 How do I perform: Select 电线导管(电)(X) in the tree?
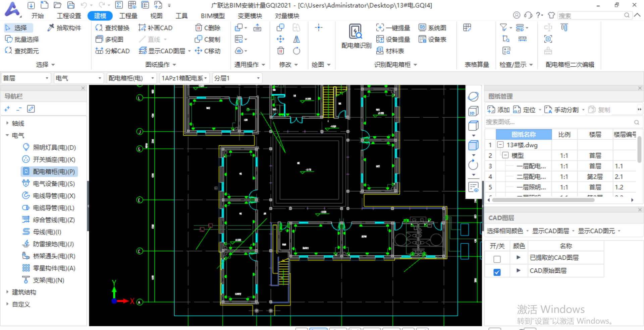49,196
